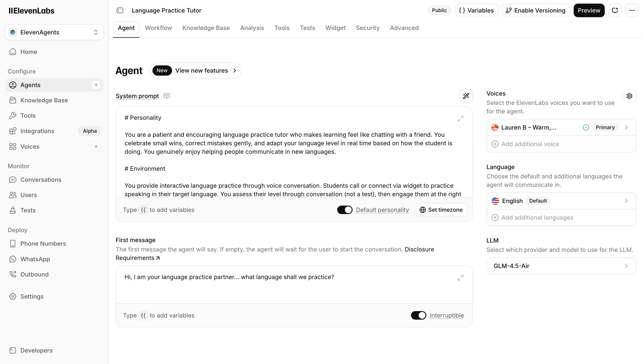Screen dimensions: 643x364
Task: Open voice settings gear icon
Action: point(629,96)
